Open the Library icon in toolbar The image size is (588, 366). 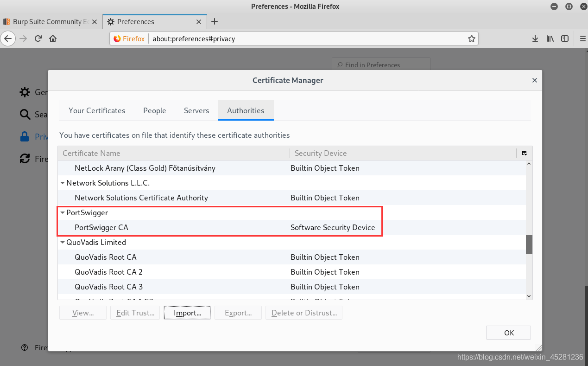click(550, 39)
